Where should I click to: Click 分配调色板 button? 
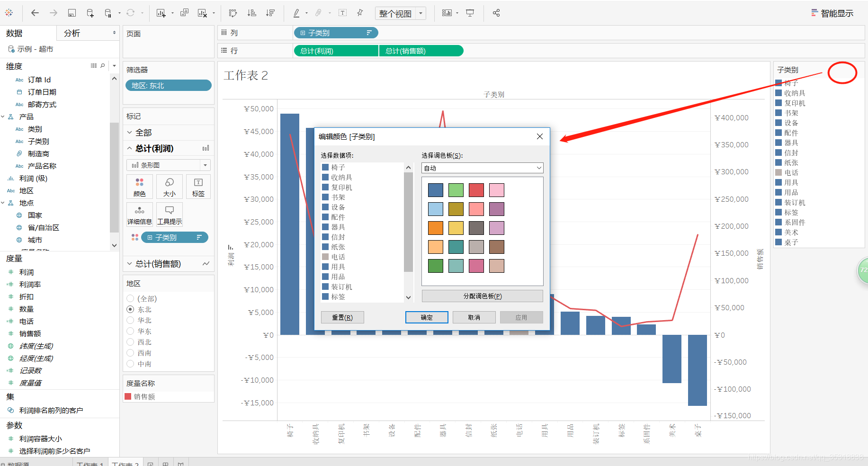[482, 296]
